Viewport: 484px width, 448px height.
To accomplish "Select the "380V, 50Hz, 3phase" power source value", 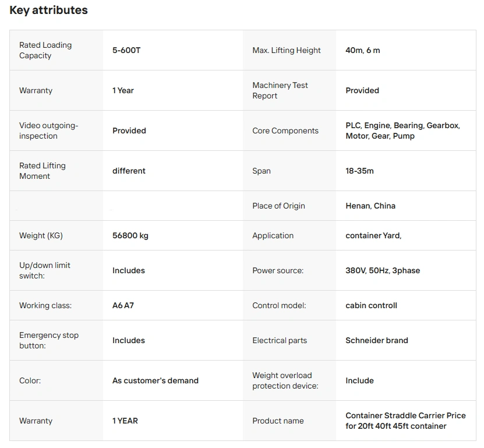I will tap(383, 270).
